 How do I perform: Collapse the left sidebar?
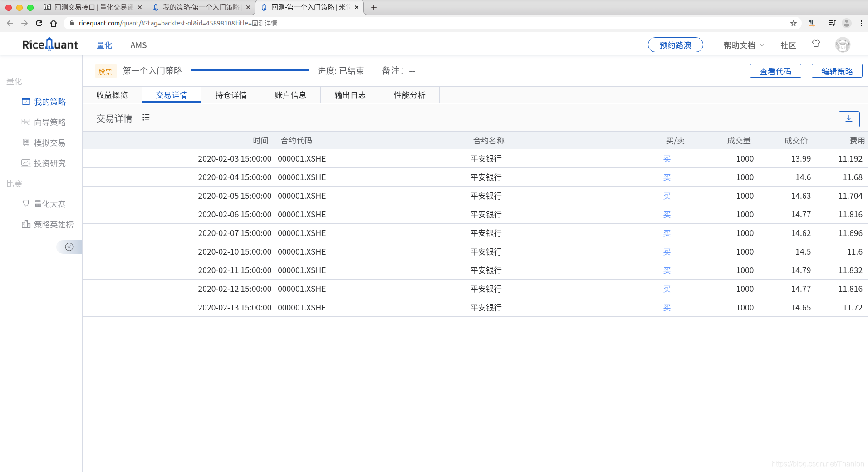click(69, 247)
